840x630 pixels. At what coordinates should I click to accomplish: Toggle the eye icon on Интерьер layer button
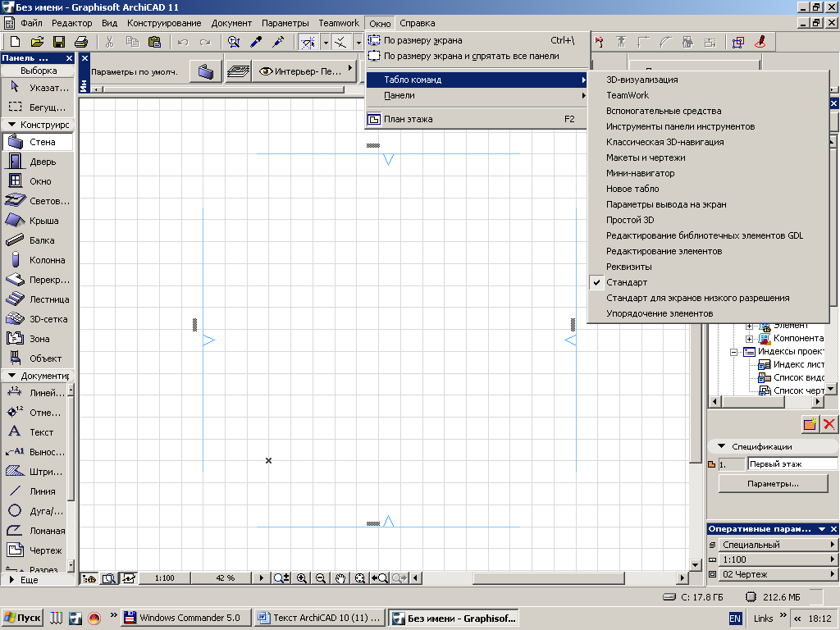pyautogui.click(x=266, y=71)
